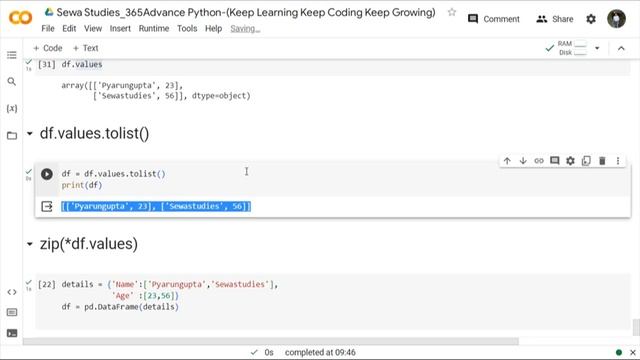Open the cell output actions icon
Viewport: 640px width, 360px height.
tap(47, 207)
